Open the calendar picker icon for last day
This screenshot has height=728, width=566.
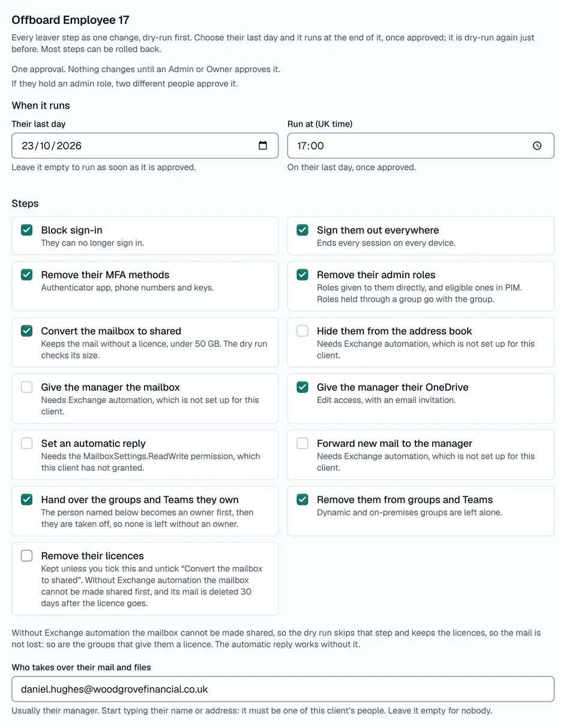[262, 146]
